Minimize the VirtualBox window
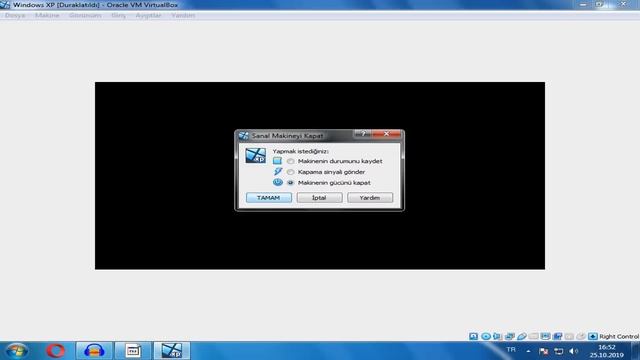Screen dimensions: 640x360 click(583, 4)
